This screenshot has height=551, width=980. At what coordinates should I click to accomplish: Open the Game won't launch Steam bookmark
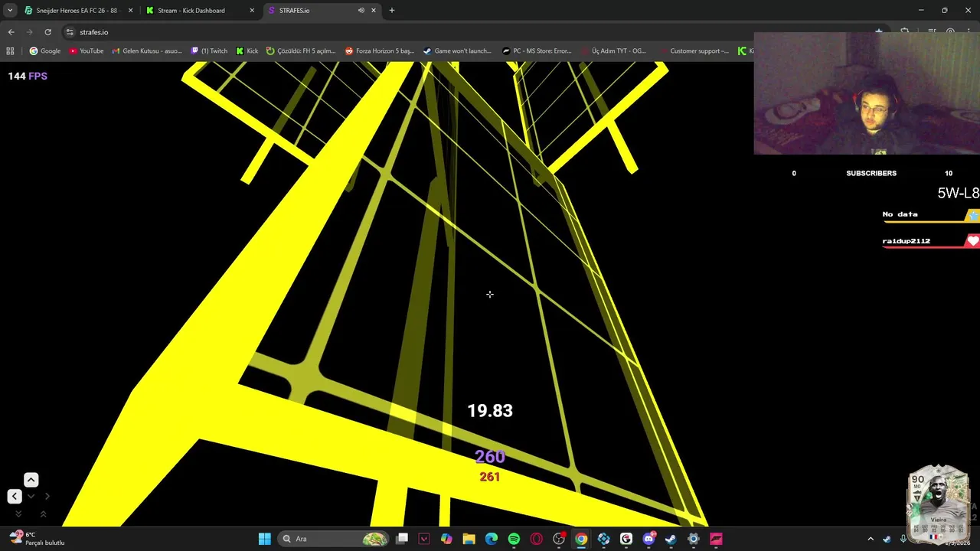pyautogui.click(x=457, y=51)
